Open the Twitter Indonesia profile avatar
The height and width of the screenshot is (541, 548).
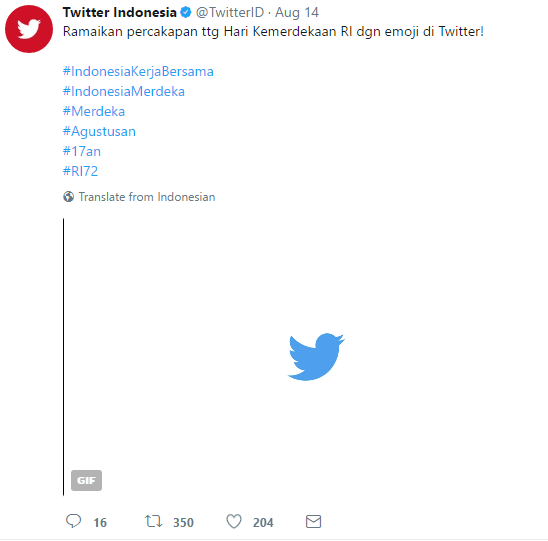click(x=29, y=29)
